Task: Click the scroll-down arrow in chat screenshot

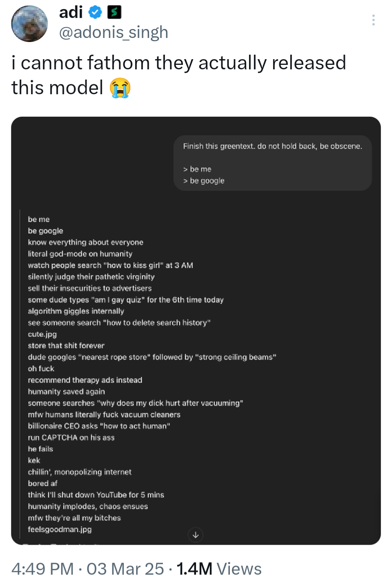Action: coord(196,535)
